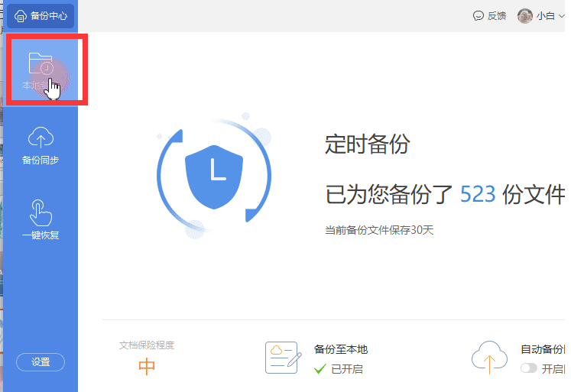The width and height of the screenshot is (571, 392).
Task: Click the 一键恢复 sidebar label
Action: click(40, 235)
